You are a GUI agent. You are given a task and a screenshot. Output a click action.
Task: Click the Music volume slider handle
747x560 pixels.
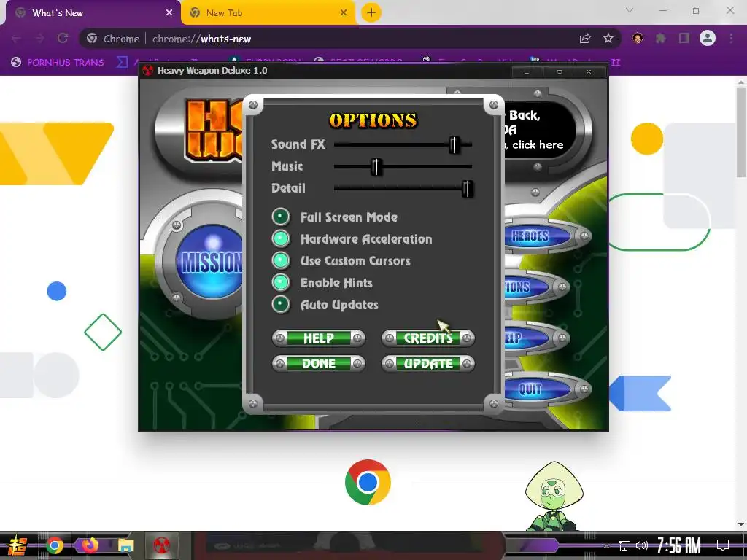tap(376, 167)
